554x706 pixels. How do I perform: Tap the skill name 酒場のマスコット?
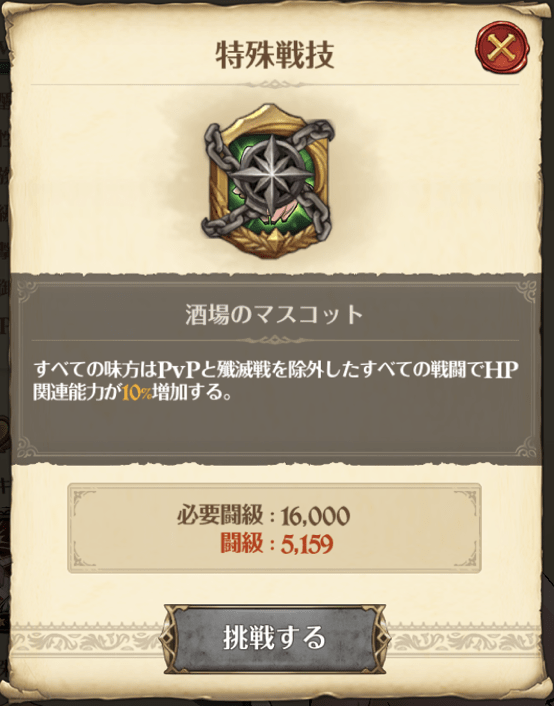click(274, 315)
